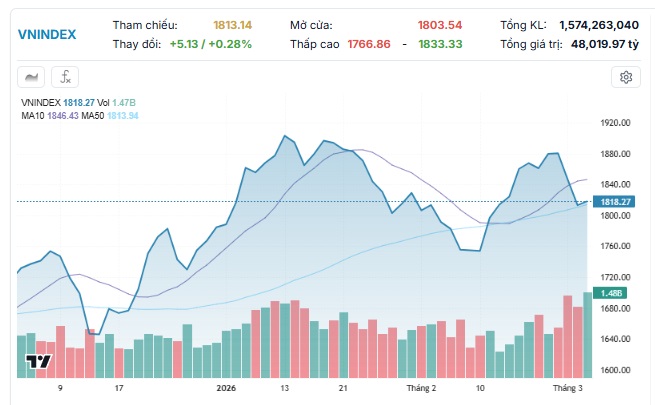Click the 1920.00 price axis label
The height and width of the screenshot is (405, 655).
pos(613,123)
